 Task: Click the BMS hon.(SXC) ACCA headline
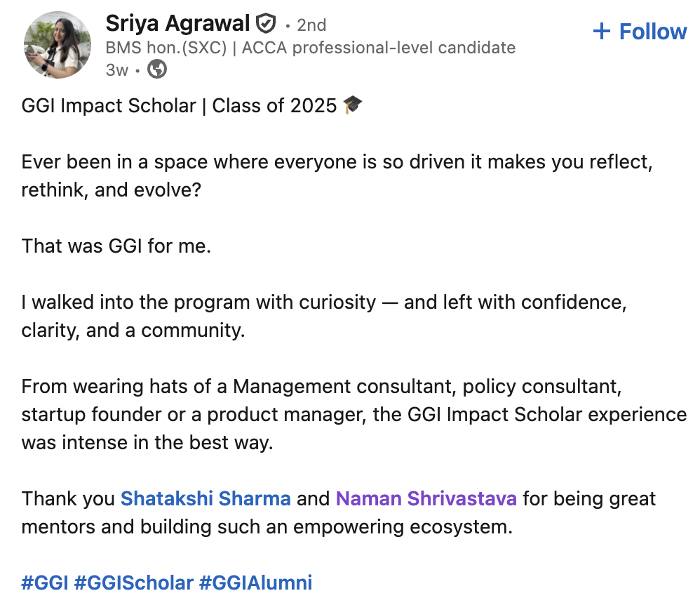coord(310,48)
